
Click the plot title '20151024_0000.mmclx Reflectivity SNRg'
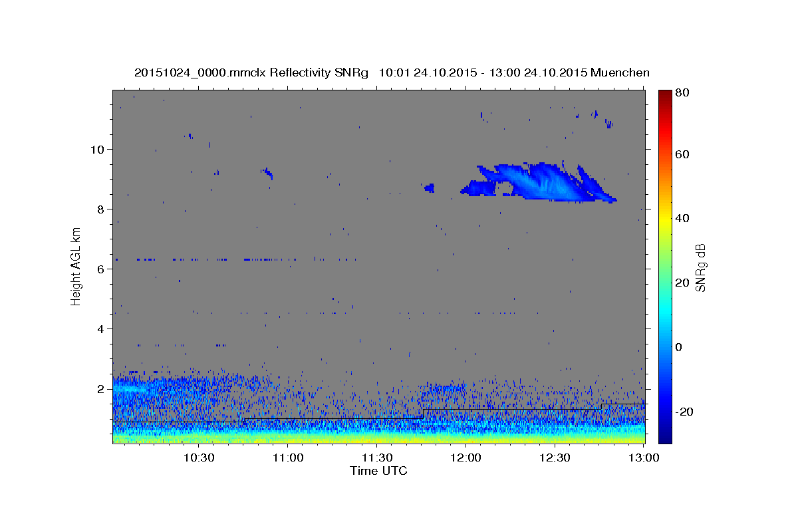[x=251, y=72]
